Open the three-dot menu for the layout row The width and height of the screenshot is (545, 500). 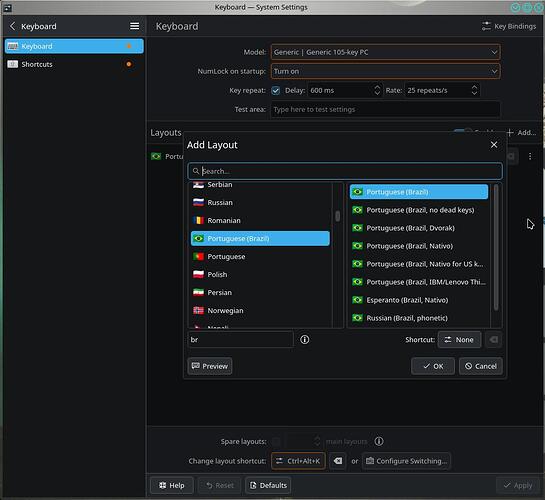pos(530,156)
